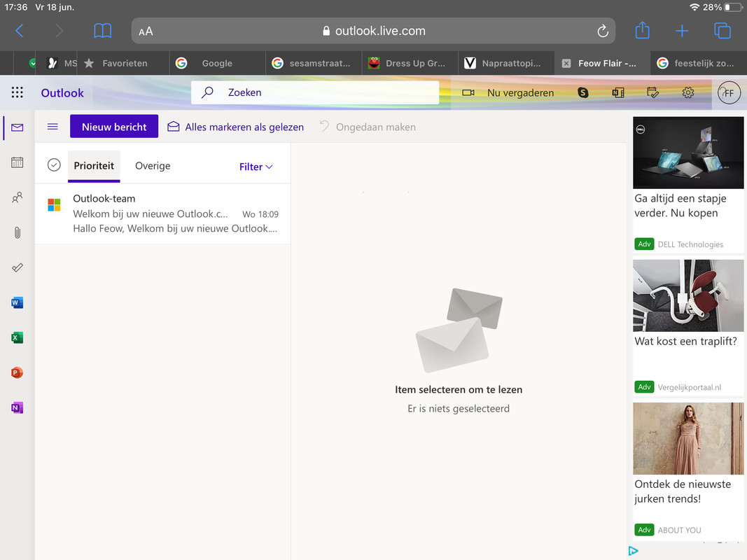
Task: Toggle folder pane hamburger menu
Action: [53, 127]
